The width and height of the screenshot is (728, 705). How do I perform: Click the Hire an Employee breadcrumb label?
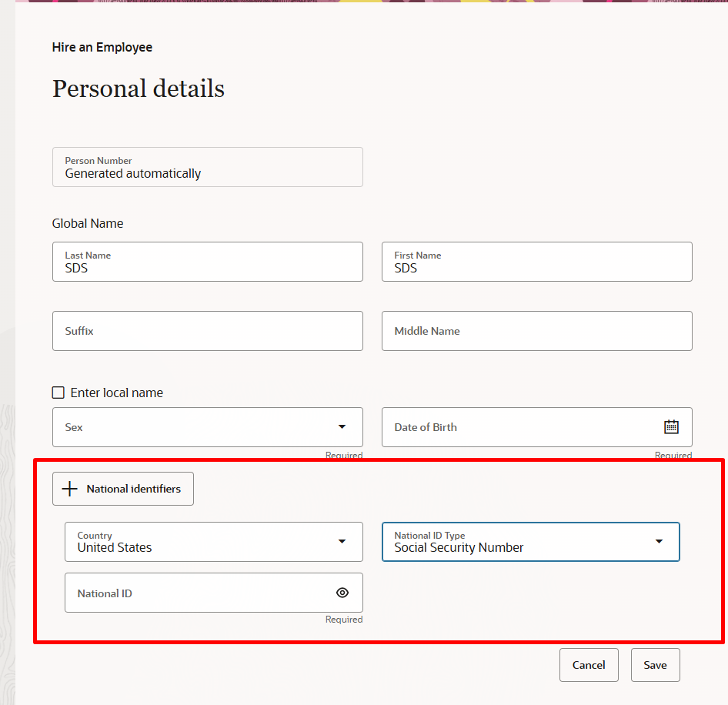click(102, 47)
